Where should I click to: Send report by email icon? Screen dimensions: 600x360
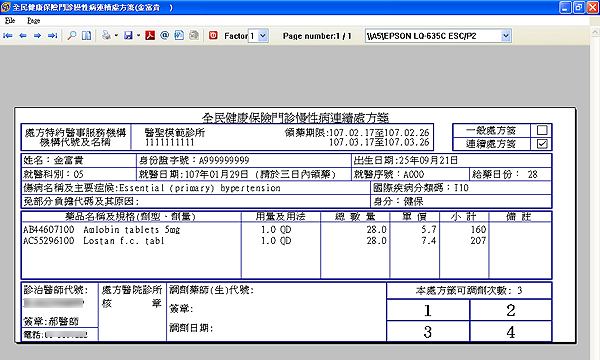pyautogui.click(x=165, y=36)
